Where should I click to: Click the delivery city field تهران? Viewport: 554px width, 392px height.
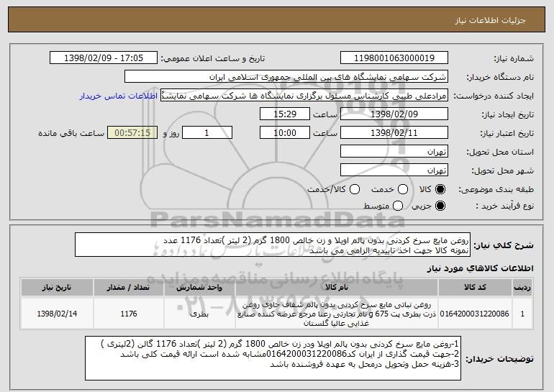(394, 170)
